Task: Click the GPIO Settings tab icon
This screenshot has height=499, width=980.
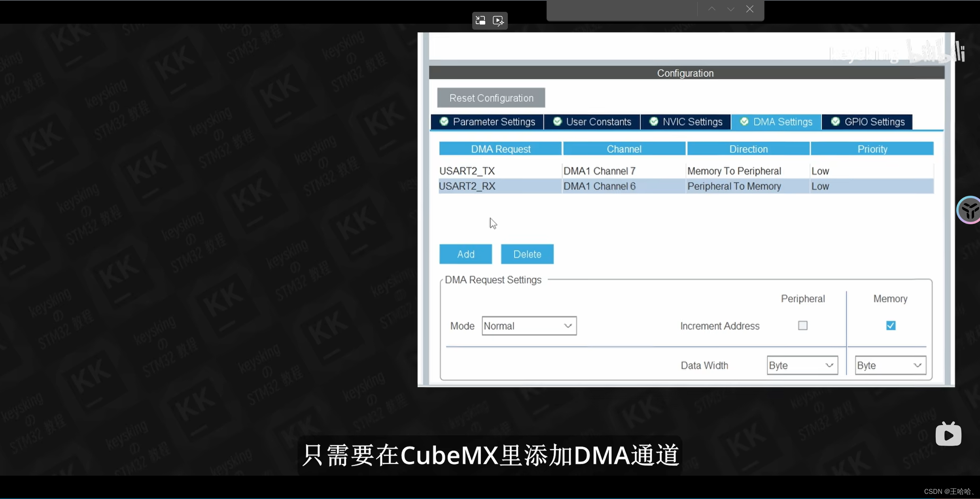Action: [835, 121]
